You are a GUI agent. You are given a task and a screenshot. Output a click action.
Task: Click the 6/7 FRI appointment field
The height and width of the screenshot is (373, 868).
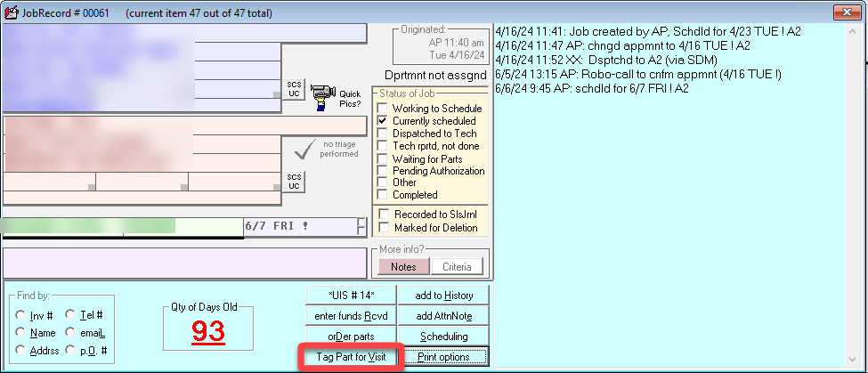[298, 226]
